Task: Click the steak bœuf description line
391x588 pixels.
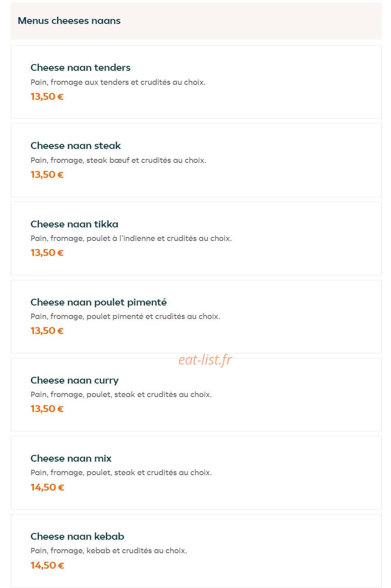Action: pyautogui.click(x=118, y=160)
